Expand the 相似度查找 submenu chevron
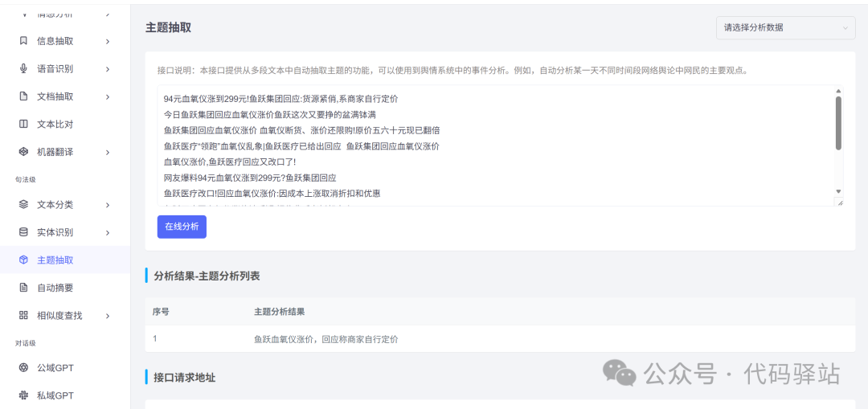This screenshot has width=868, height=409. pos(108,316)
